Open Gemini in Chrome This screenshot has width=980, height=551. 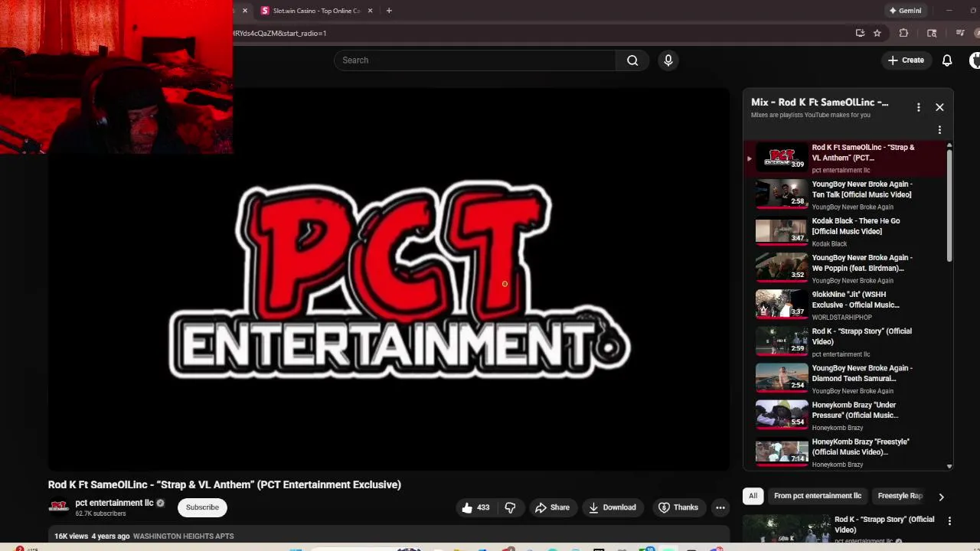coord(905,11)
